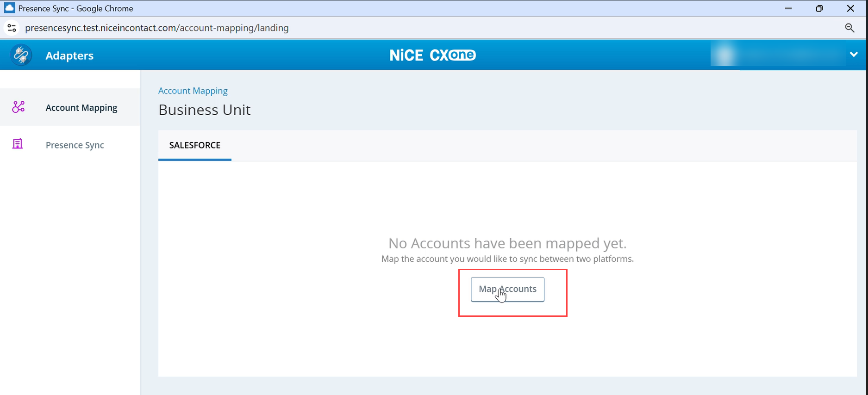Click the Account Mapping breadcrumb link
Screen dimensions: 868x395
pos(193,91)
